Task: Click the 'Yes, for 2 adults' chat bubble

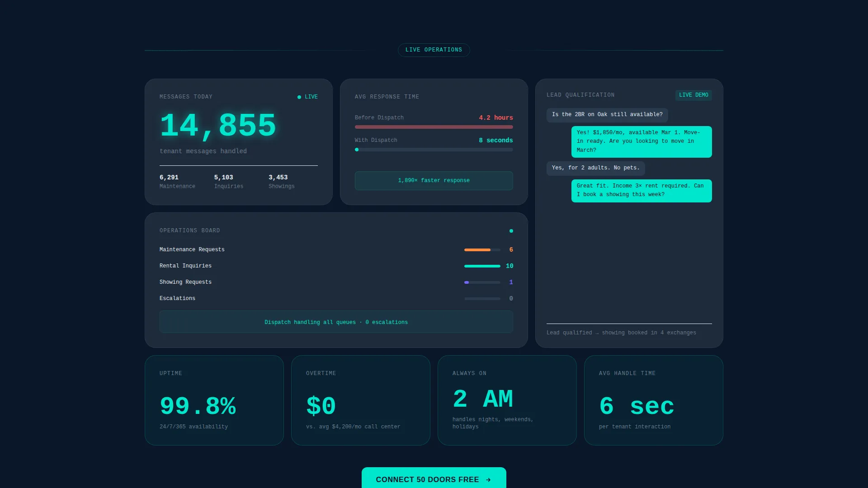Action: pyautogui.click(x=595, y=168)
